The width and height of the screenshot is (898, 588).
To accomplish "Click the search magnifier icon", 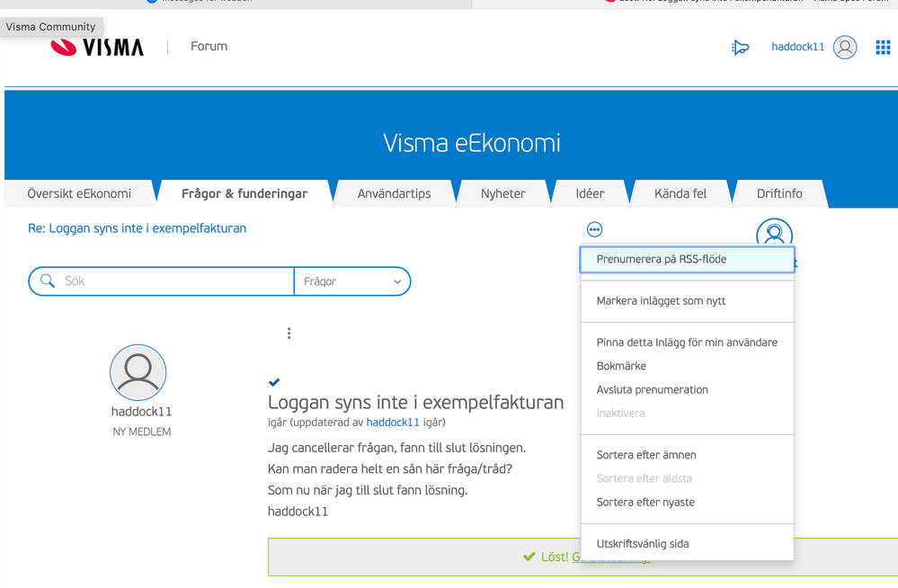I will pyautogui.click(x=48, y=281).
